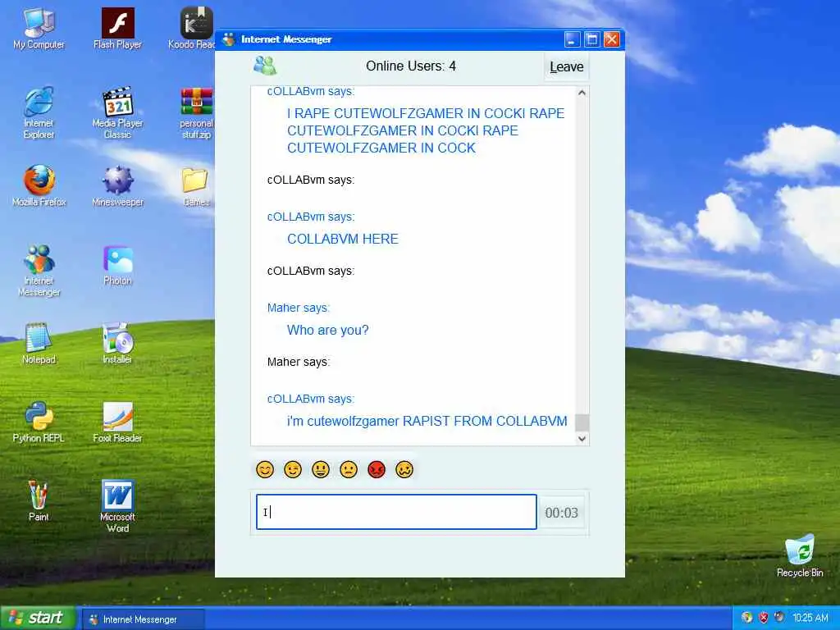Image resolution: width=840 pixels, height=630 pixels.
Task: Open Python REPL desktop icon
Action: click(39, 422)
